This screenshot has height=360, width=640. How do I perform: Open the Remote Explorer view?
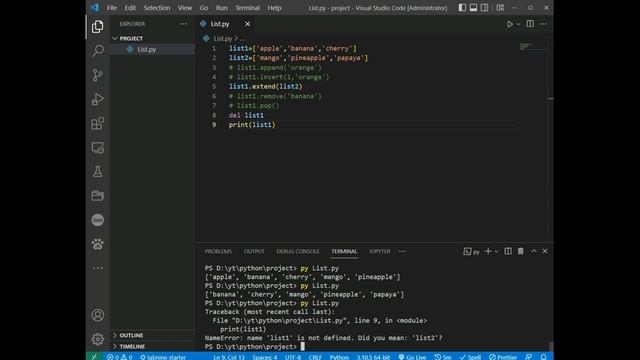point(98,148)
